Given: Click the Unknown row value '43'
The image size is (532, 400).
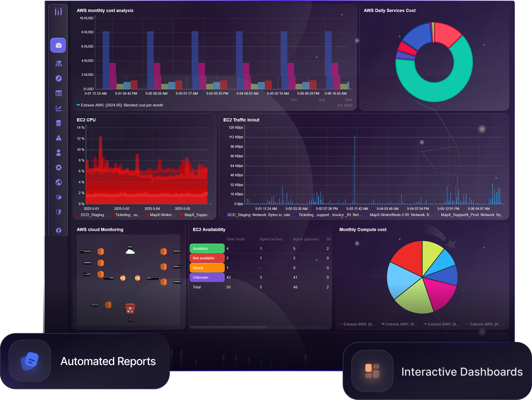Looking at the screenshot, I should (228, 277).
